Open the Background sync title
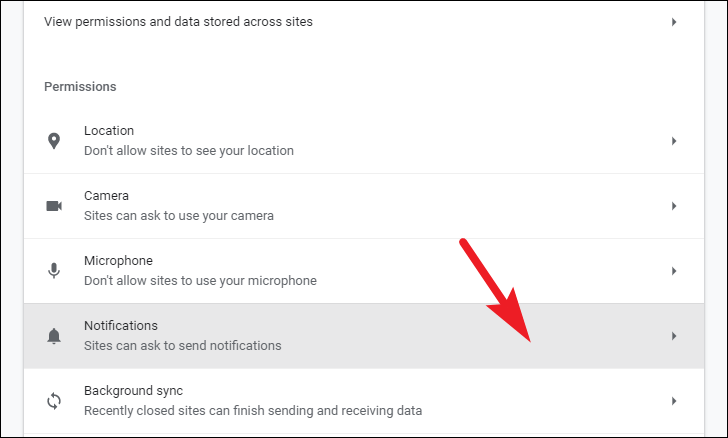 click(133, 391)
